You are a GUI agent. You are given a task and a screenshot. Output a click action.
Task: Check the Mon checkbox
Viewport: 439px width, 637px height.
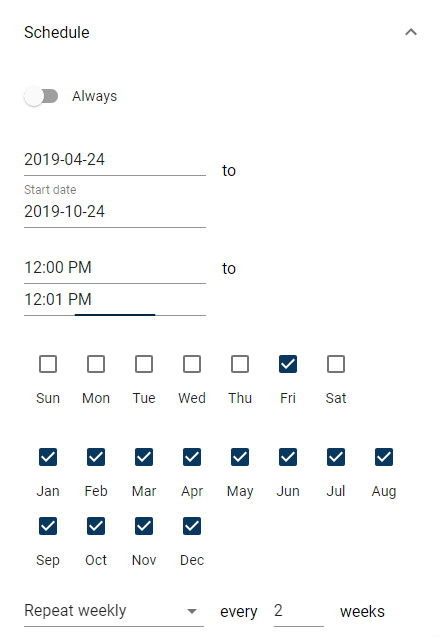(x=96, y=364)
